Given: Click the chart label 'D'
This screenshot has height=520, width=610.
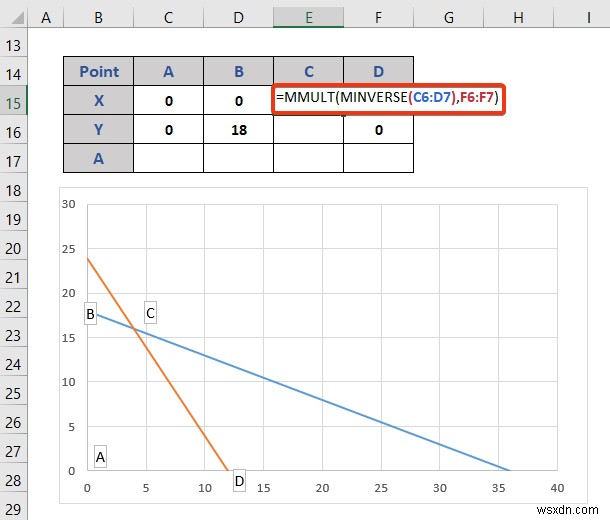Looking at the screenshot, I should point(239,481).
